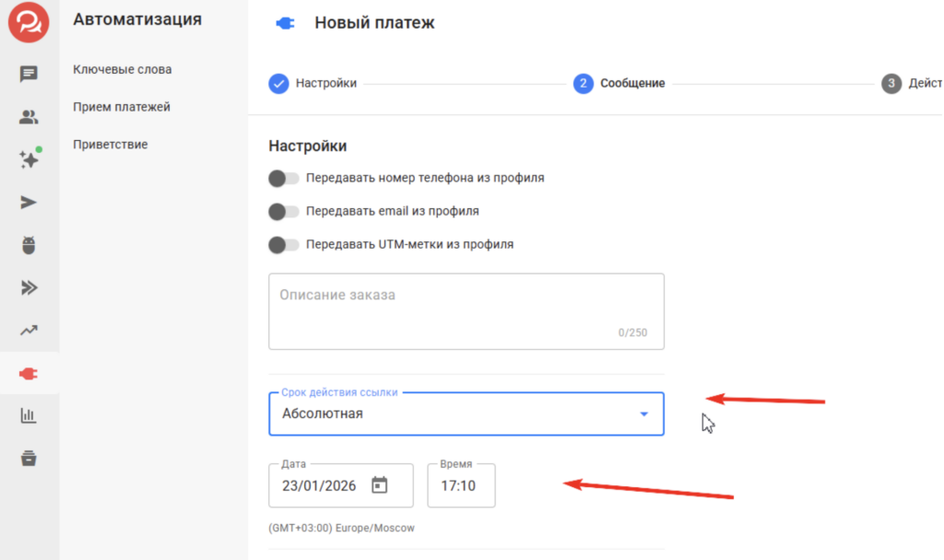Toggle passing email from profile

point(283,211)
